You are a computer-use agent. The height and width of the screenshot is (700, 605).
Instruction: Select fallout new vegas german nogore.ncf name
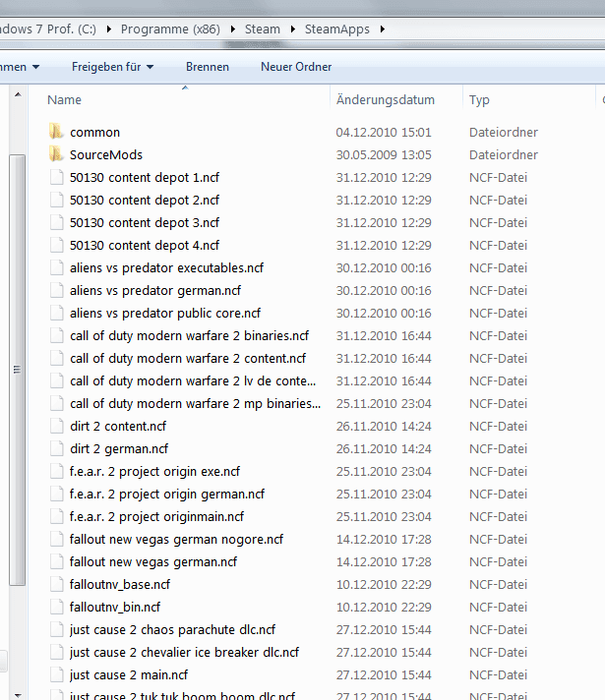click(176, 540)
